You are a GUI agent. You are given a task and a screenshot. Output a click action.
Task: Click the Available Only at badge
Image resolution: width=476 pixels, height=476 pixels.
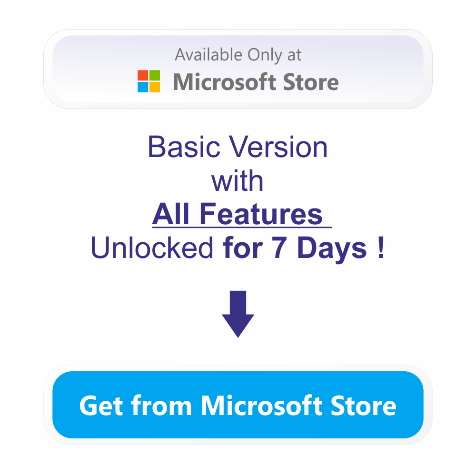(238, 69)
